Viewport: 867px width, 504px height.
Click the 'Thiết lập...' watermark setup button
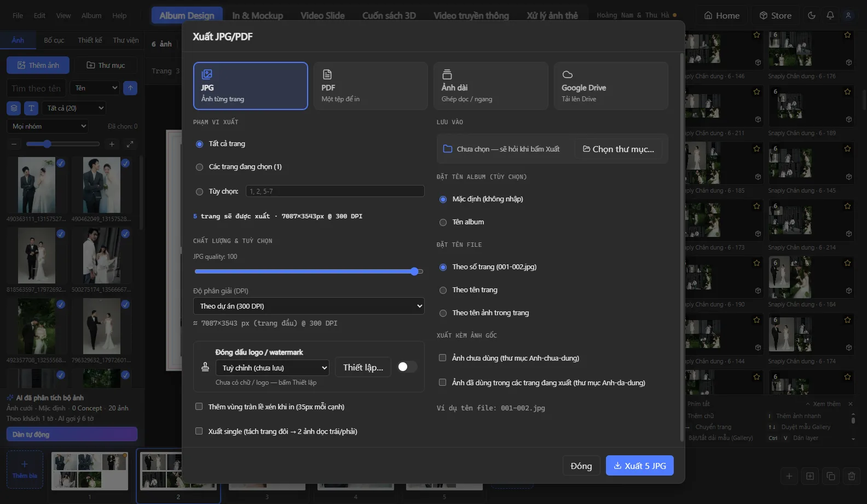coord(363,368)
